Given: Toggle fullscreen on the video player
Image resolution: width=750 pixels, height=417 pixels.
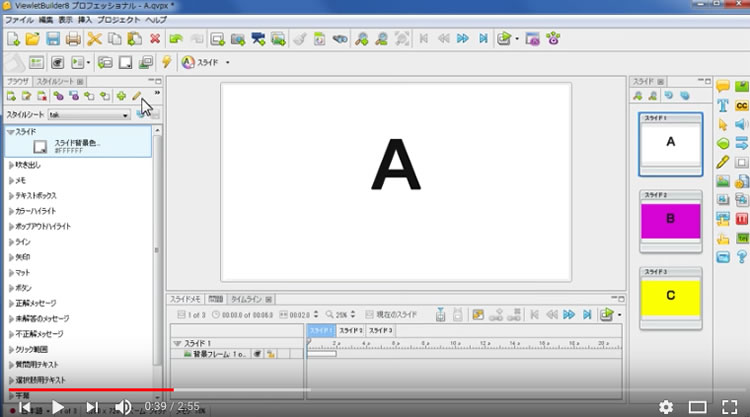Looking at the screenshot, I should click(729, 406).
